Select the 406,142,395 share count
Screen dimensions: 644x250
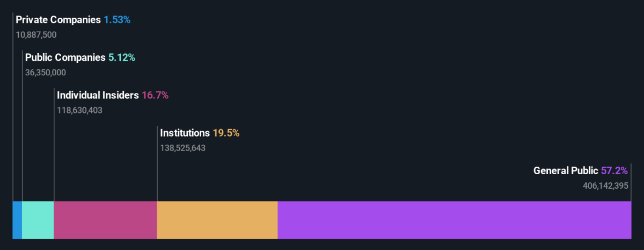(x=605, y=185)
